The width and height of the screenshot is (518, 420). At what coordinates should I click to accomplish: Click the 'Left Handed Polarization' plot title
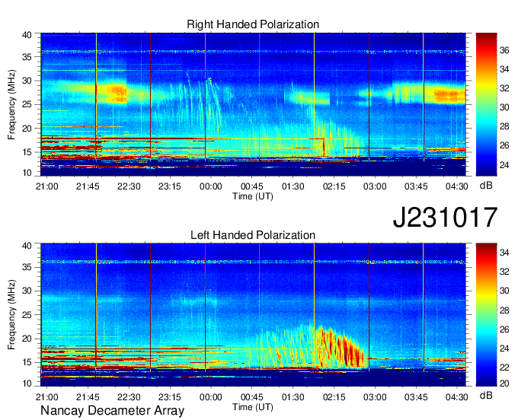coord(253,235)
